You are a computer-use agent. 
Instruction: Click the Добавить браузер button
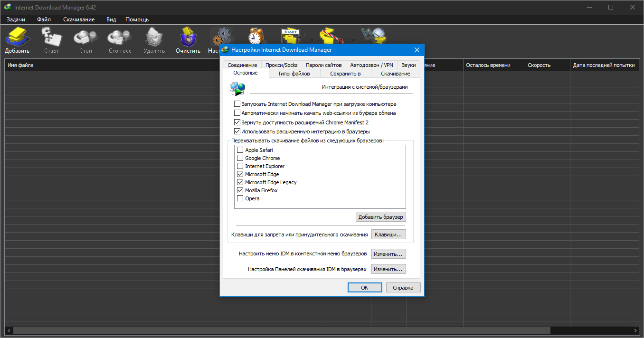coord(381,217)
